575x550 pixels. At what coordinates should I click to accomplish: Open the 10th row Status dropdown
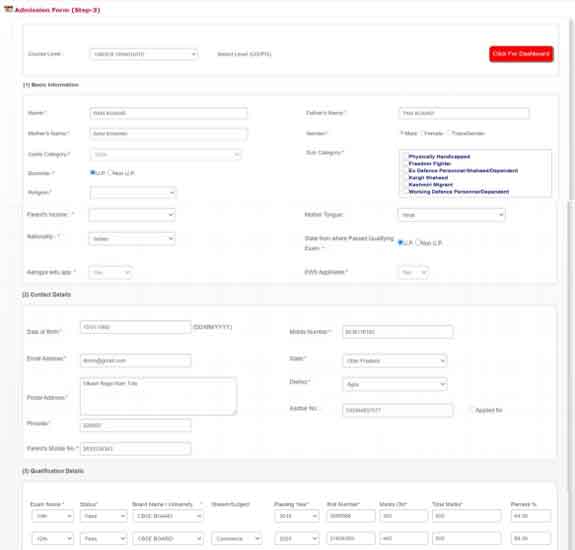coord(104,516)
